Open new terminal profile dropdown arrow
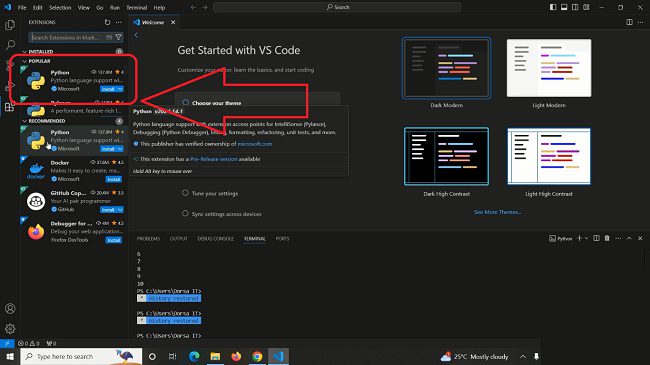650x365 pixels. click(x=586, y=238)
